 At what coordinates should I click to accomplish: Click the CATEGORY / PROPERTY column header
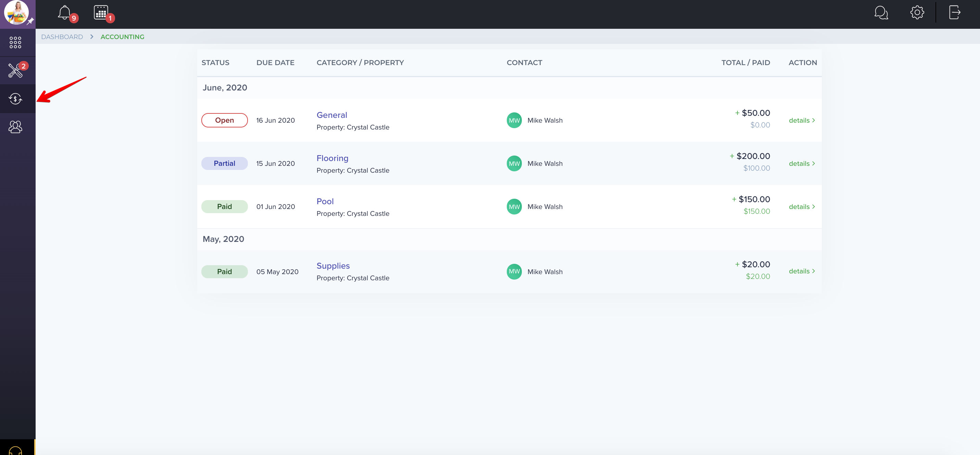360,63
